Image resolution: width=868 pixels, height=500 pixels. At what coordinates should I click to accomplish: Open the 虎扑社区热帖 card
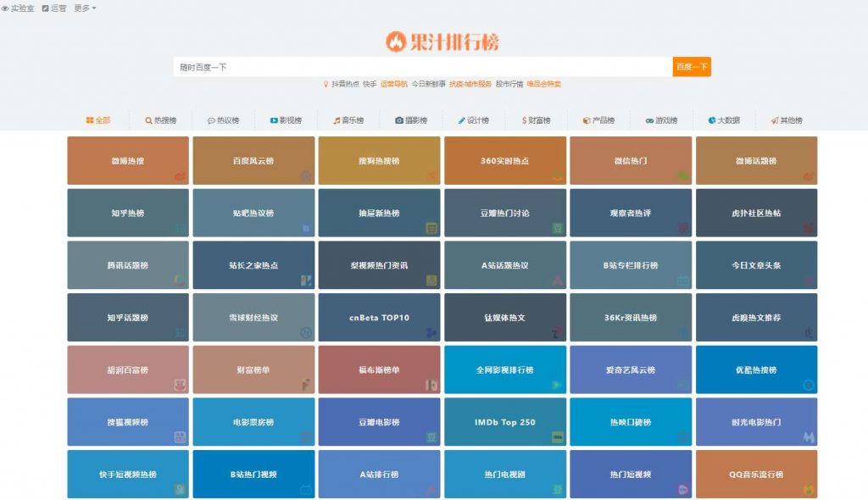(x=756, y=213)
